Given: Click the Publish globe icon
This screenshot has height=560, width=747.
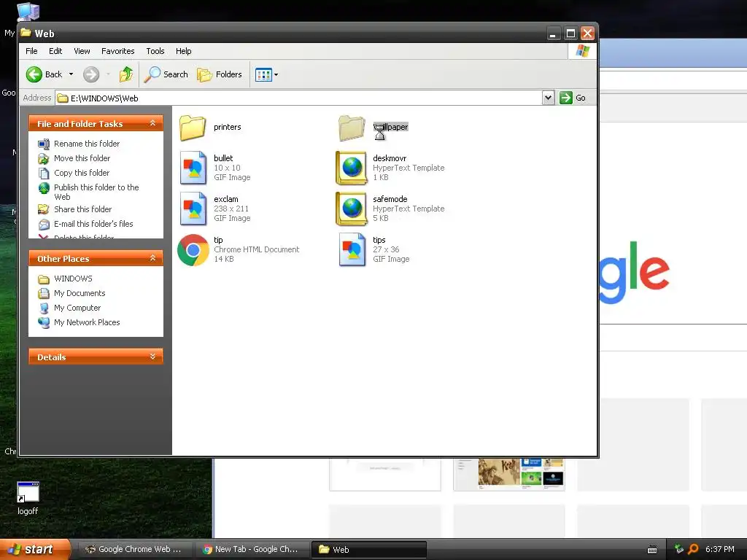Looking at the screenshot, I should (x=44, y=188).
